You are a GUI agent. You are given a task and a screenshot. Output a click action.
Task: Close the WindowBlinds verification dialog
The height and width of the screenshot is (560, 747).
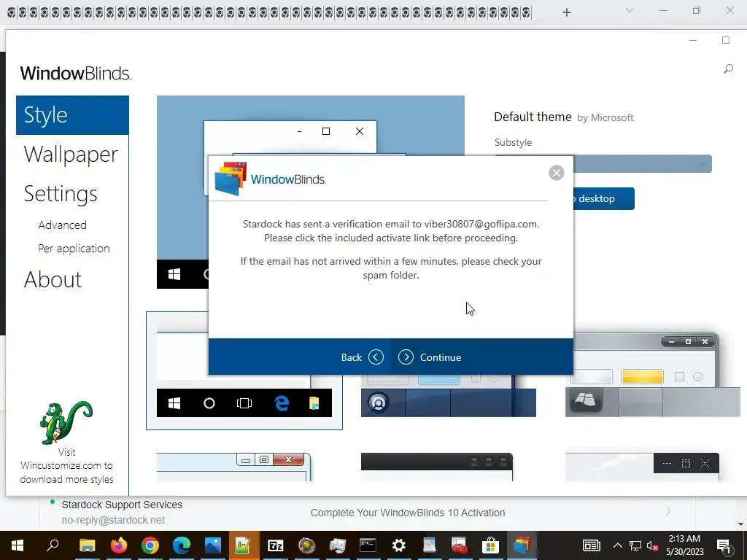pyautogui.click(x=556, y=173)
